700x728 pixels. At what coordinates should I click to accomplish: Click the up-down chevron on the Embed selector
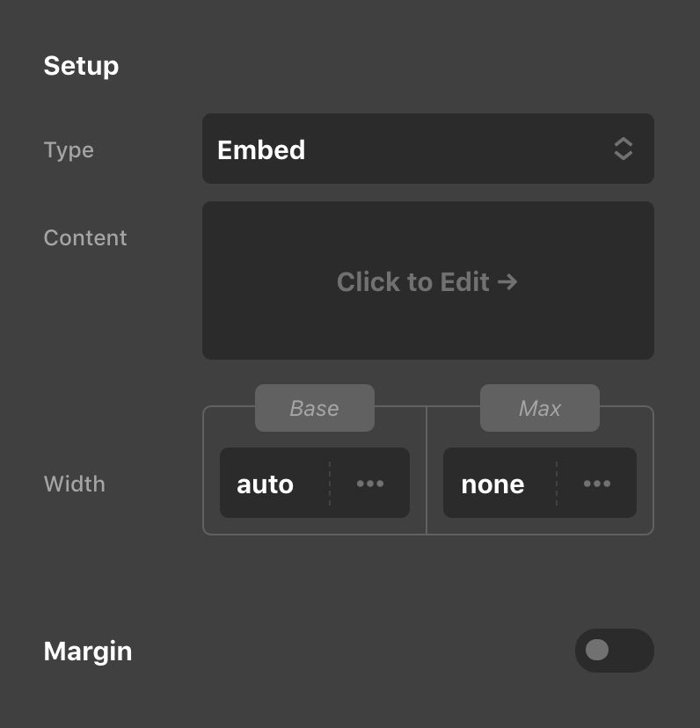tap(623, 149)
